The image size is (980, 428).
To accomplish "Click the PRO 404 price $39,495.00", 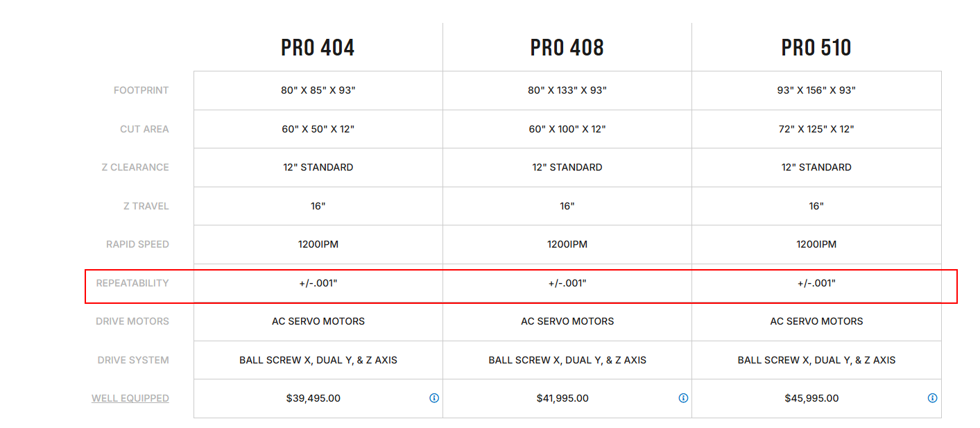I will pos(313,398).
